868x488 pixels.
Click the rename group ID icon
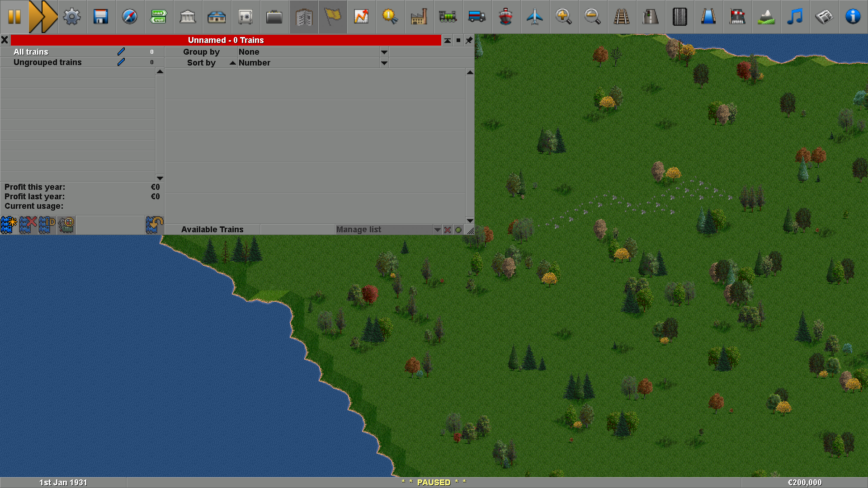[x=47, y=225]
